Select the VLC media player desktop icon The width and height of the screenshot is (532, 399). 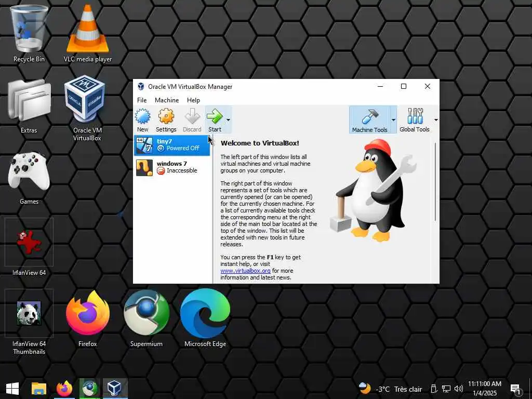click(x=87, y=33)
